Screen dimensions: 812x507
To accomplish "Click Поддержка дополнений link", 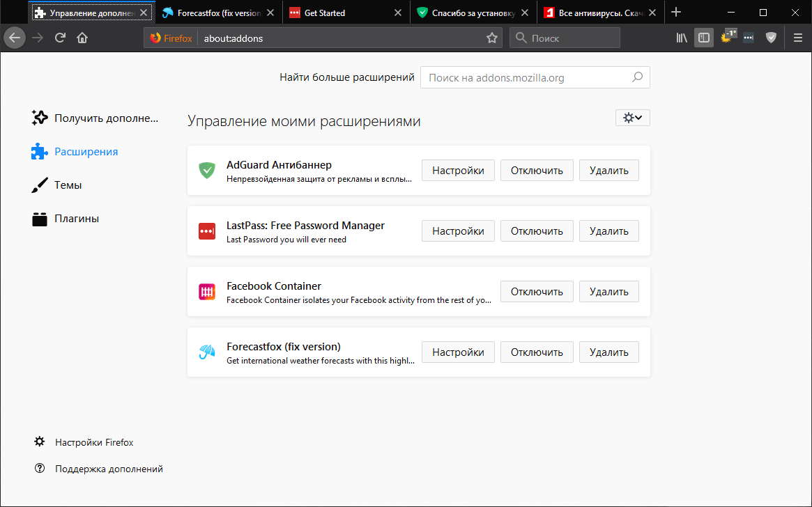I will pos(109,468).
